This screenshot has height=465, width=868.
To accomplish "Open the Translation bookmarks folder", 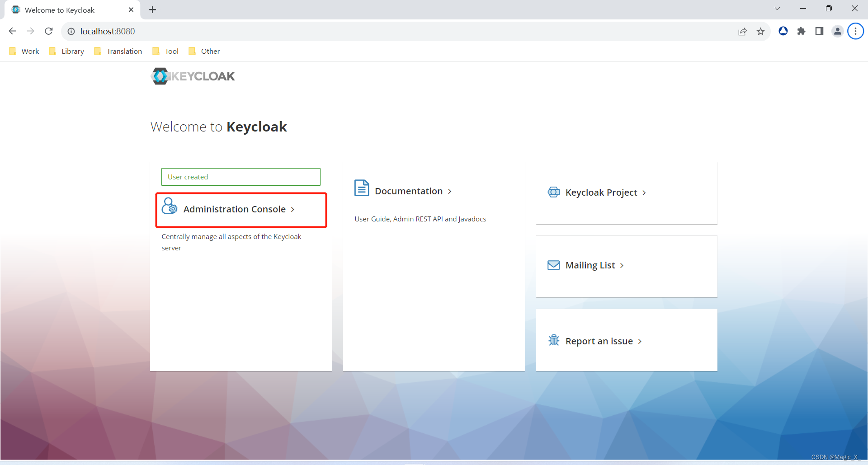I will (118, 51).
